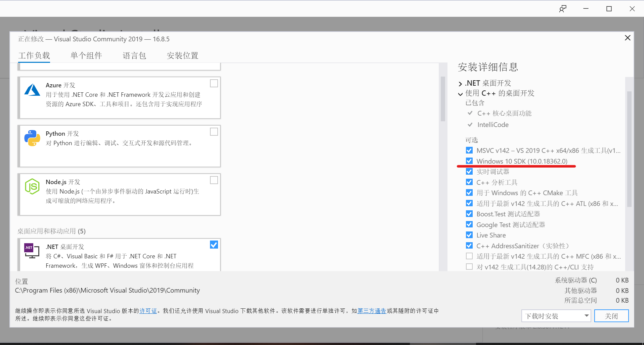
Task: Switch to the 语言包 tab
Action: pyautogui.click(x=134, y=55)
